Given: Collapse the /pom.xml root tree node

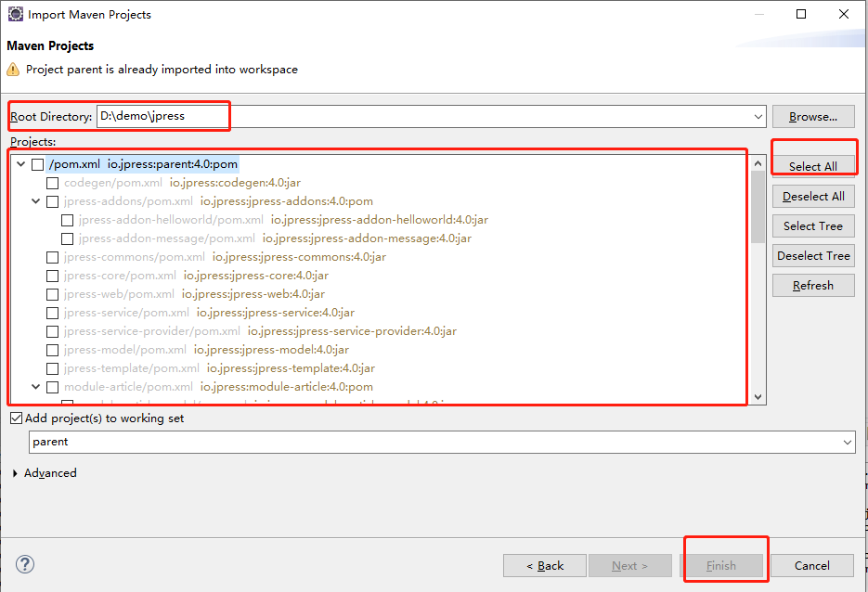Looking at the screenshot, I should tap(21, 164).
